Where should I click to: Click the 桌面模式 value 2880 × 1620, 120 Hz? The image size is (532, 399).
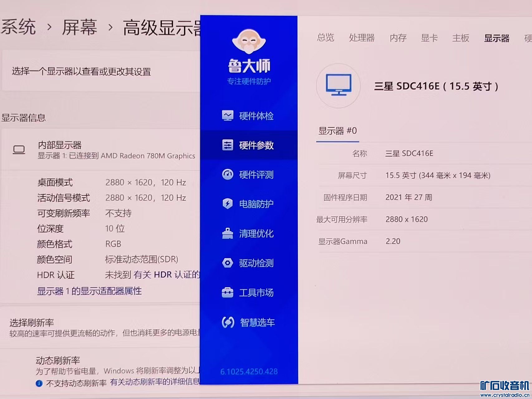point(146,182)
